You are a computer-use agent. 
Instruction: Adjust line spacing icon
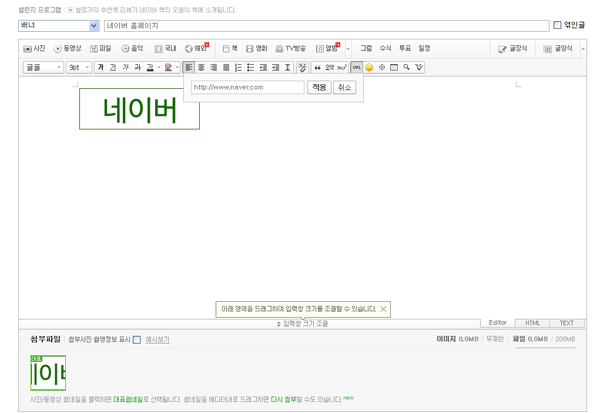[x=288, y=67]
